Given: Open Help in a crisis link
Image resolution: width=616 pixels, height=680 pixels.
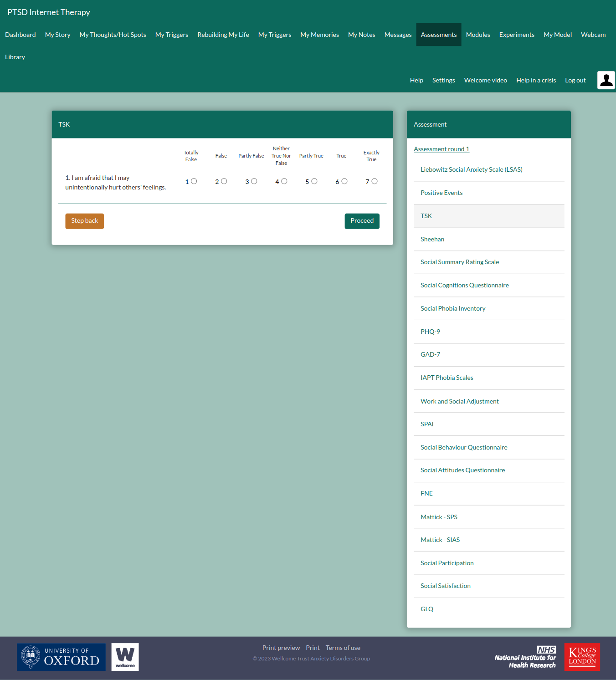Looking at the screenshot, I should (536, 80).
